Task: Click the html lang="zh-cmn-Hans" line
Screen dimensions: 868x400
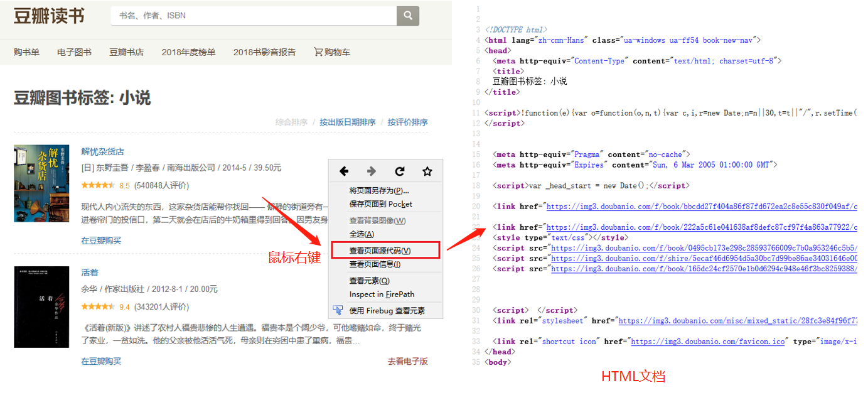Action: (x=623, y=40)
